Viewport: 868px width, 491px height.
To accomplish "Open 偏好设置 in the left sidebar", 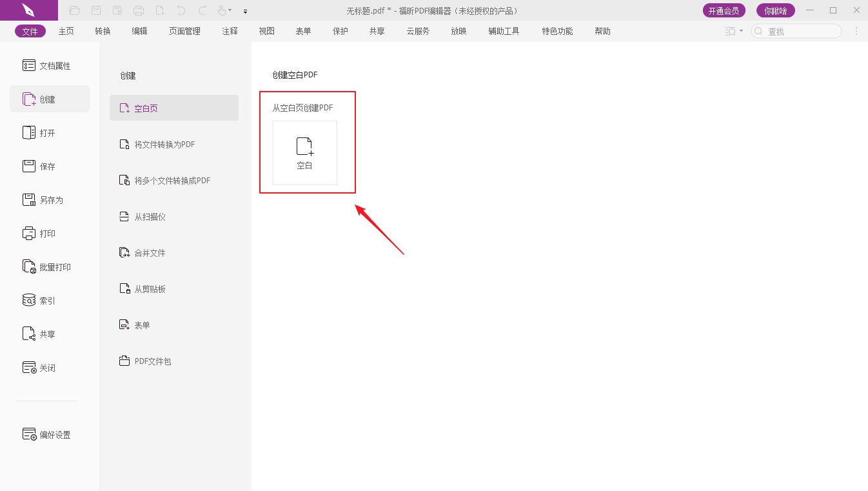I will pyautogui.click(x=55, y=435).
